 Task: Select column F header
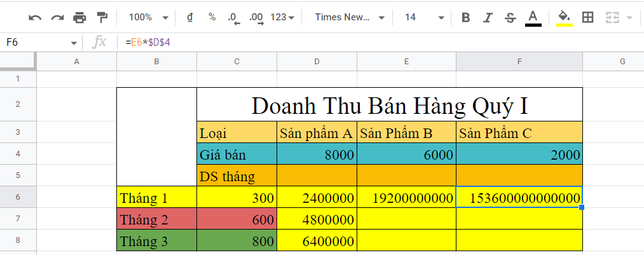click(519, 62)
